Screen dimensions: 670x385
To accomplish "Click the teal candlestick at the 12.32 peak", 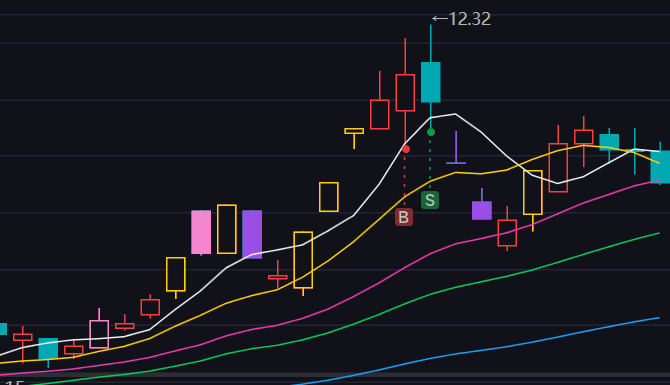I will 431,82.
